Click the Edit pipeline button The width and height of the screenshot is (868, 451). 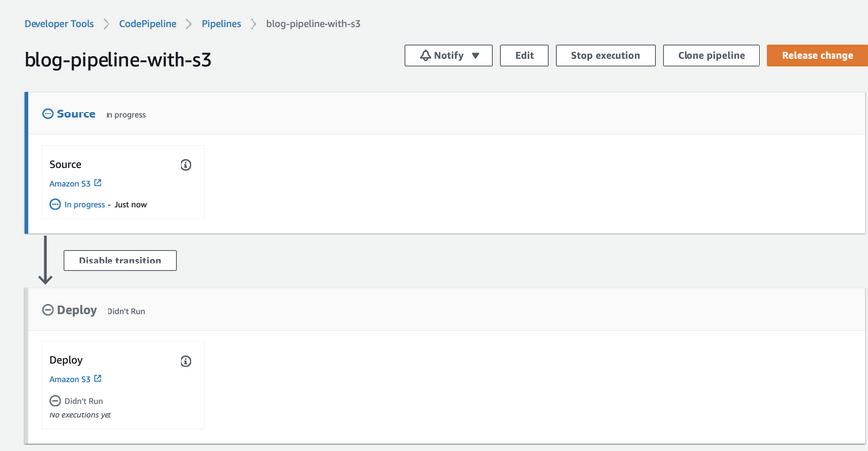pos(524,56)
